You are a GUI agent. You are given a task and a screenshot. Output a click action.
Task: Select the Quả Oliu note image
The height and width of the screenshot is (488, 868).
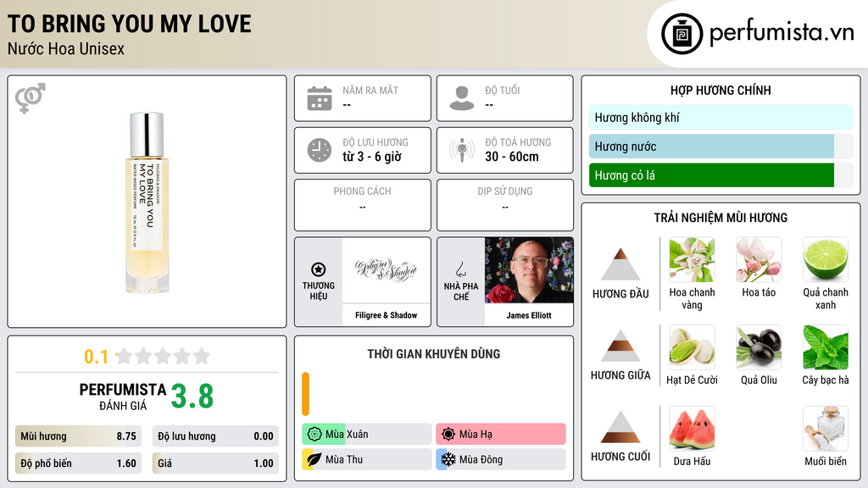tap(759, 347)
